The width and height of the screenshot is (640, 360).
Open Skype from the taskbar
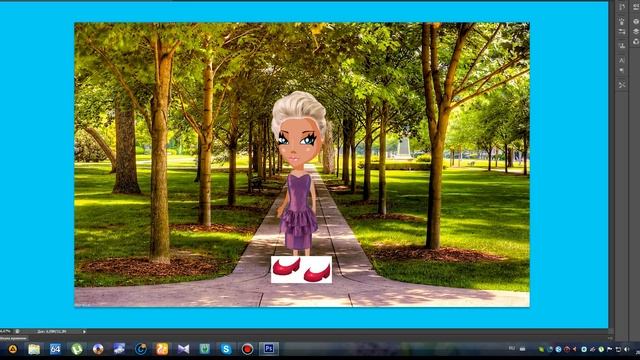(x=226, y=349)
